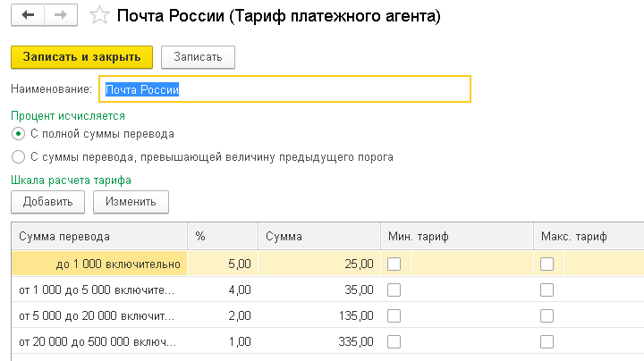The height and width of the screenshot is (361, 644).
Task: Add to favorites with the star icon
Action: (x=99, y=15)
